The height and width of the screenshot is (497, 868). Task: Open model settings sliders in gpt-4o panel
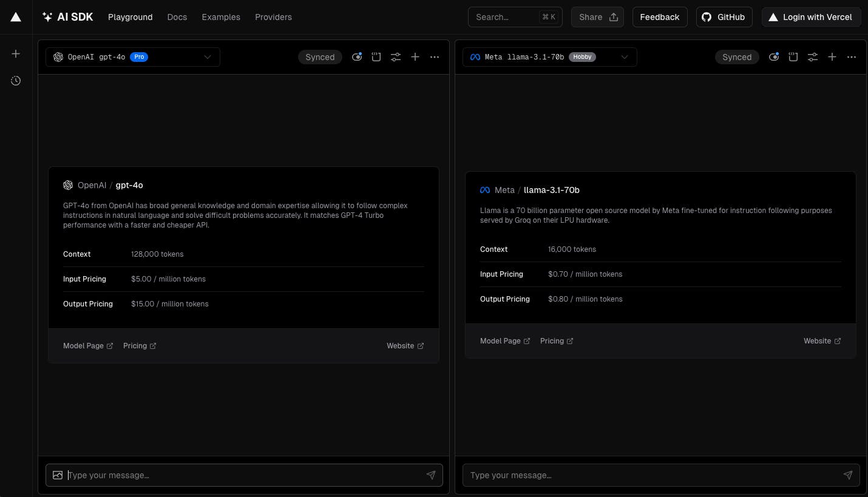[x=396, y=57]
